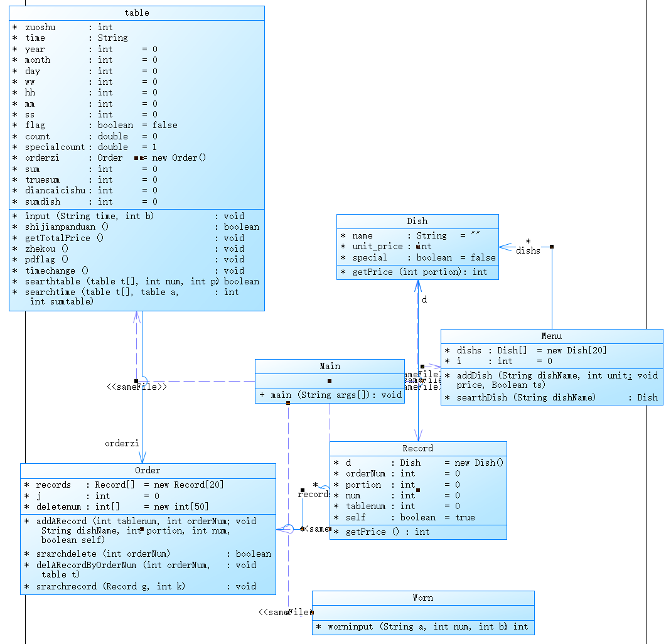671x644 pixels.
Task: Select the Menu class header
Action: point(552,336)
